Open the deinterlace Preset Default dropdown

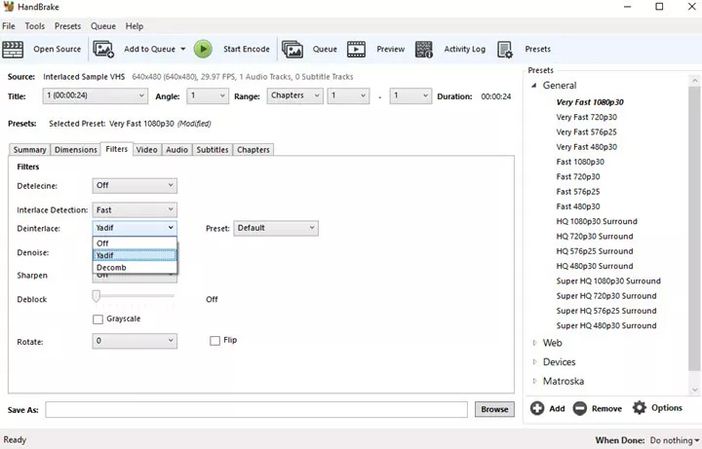(276, 228)
